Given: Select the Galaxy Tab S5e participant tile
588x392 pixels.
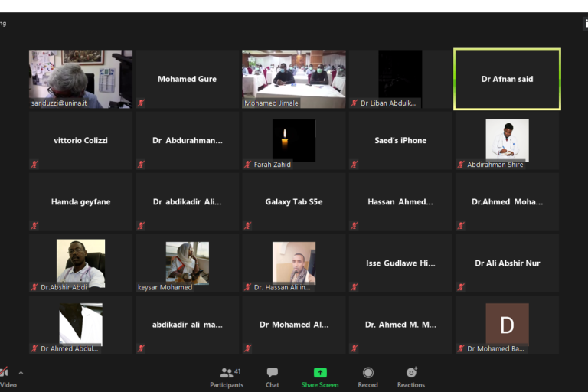Looking at the screenshot, I should click(x=294, y=201).
